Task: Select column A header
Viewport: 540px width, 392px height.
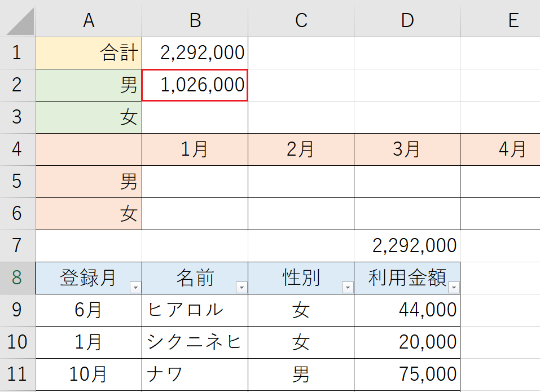Action: tap(89, 21)
